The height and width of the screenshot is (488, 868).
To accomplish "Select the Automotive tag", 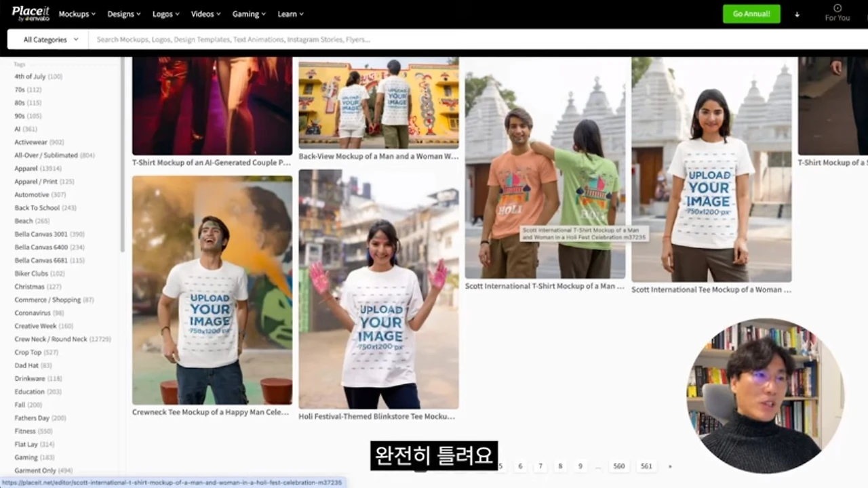I will pos(40,195).
